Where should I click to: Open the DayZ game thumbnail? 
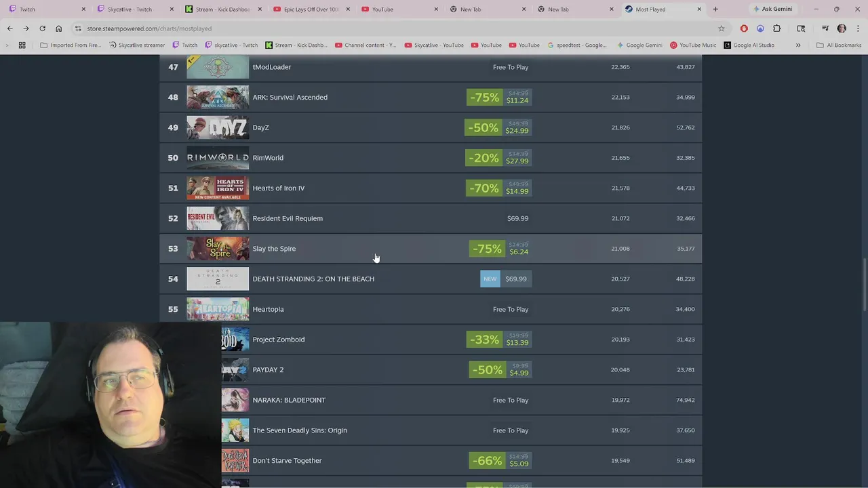(218, 127)
